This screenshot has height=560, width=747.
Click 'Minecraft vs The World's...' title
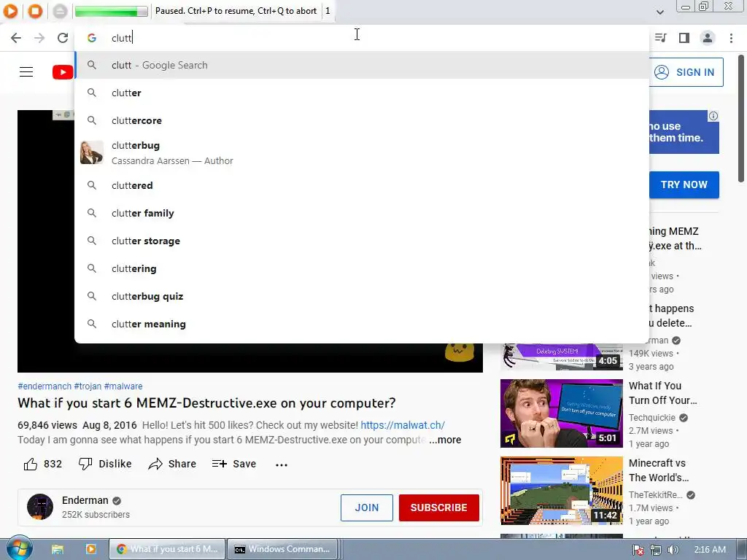[x=659, y=470]
